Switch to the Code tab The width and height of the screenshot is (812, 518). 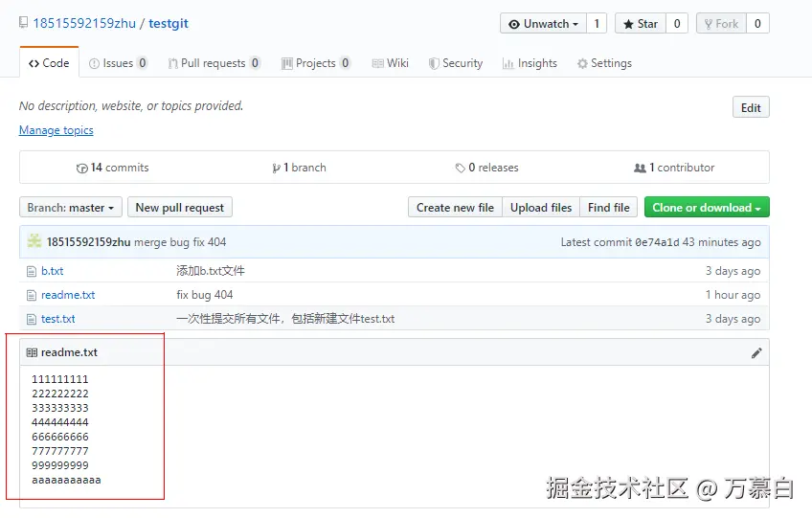point(49,62)
